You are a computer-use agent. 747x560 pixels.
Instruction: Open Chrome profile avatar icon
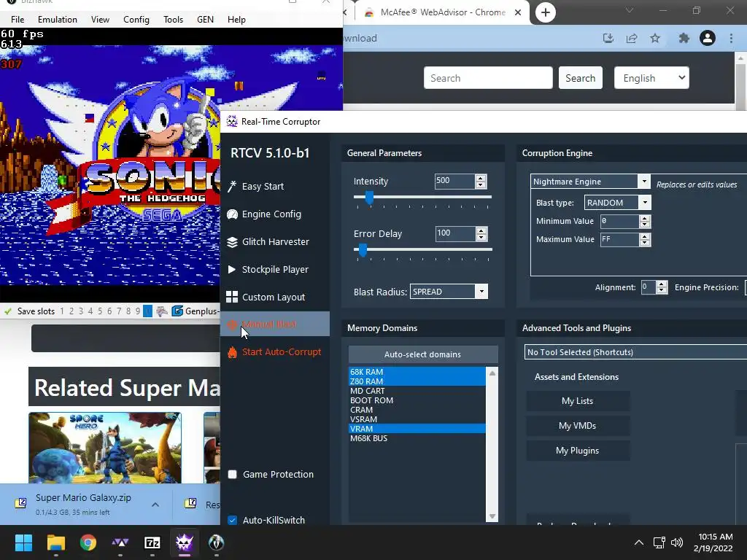(708, 38)
